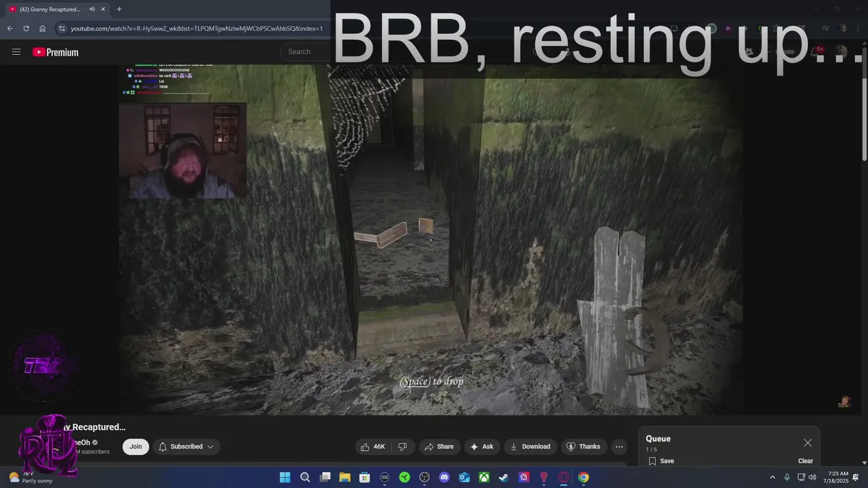The image size is (868, 488).
Task: Select the Granny Recaptured YouTube tab
Action: [x=57, y=9]
